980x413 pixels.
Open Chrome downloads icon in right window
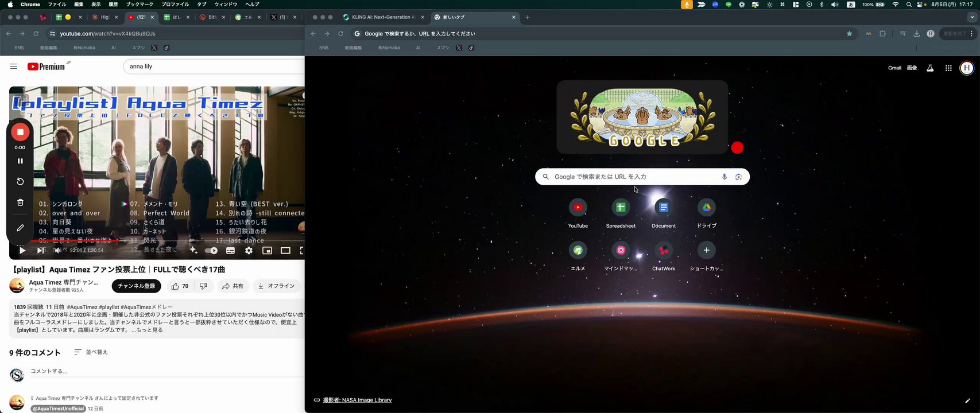[x=916, y=34]
